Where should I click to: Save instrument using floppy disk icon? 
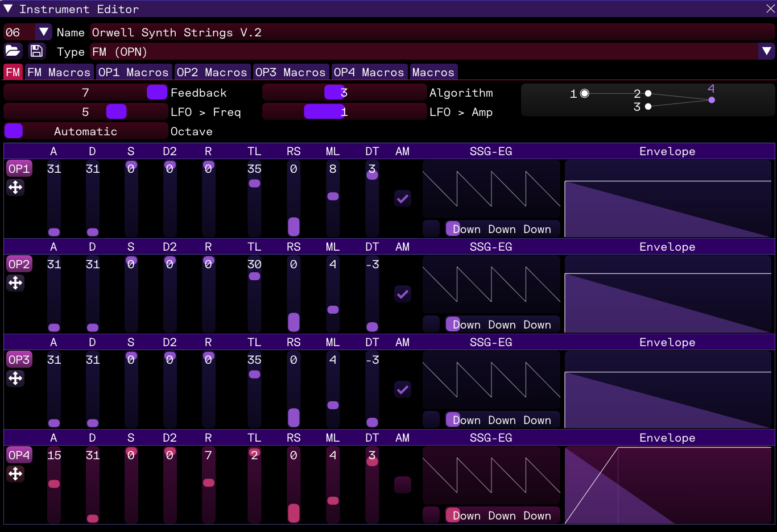(36, 51)
